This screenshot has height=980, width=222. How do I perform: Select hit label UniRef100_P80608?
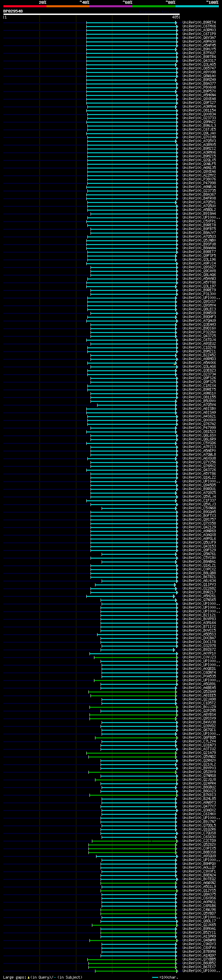[x=199, y=88]
